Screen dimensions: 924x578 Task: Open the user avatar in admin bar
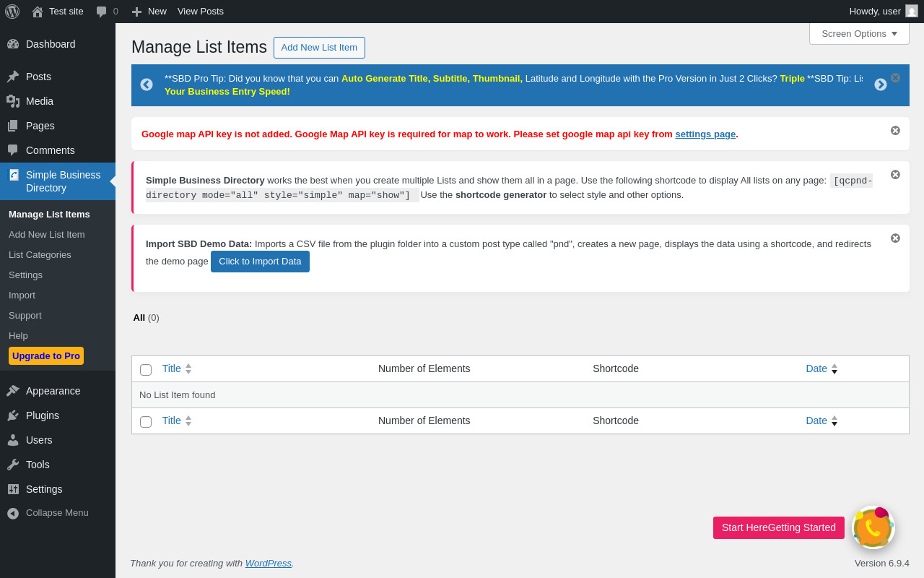[x=912, y=11]
